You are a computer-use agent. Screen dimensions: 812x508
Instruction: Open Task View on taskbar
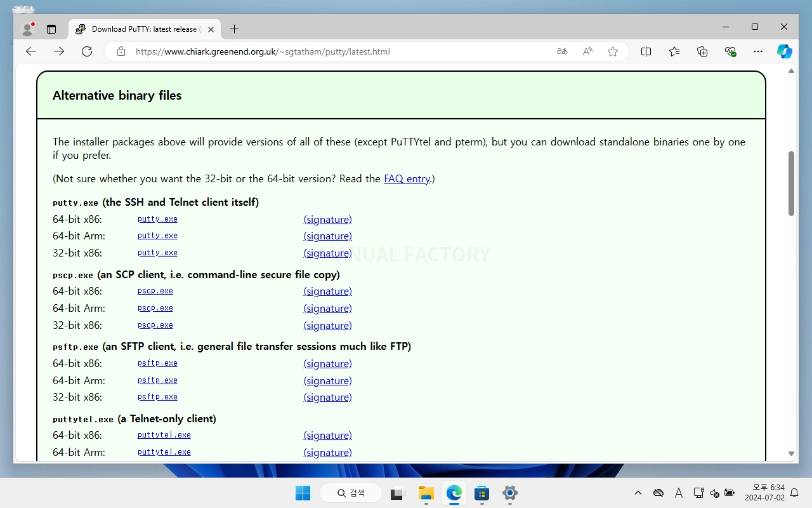tap(398, 493)
